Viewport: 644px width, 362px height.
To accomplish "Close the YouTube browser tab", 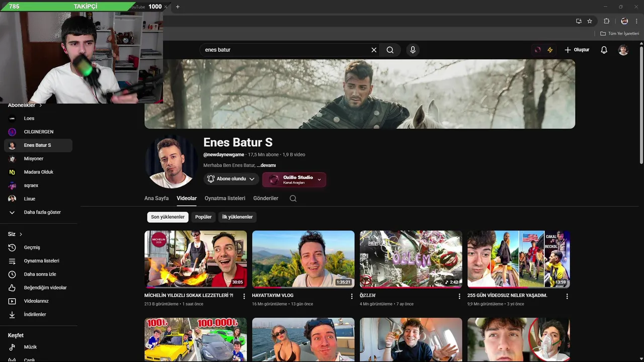I will 166,7.
